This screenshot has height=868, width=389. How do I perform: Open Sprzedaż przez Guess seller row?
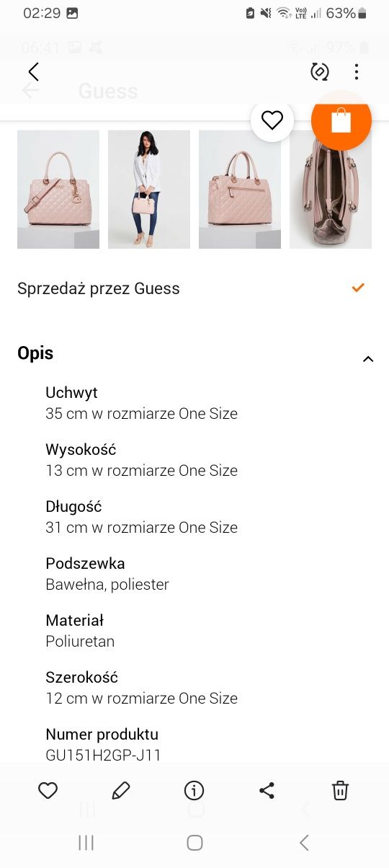[x=194, y=288]
